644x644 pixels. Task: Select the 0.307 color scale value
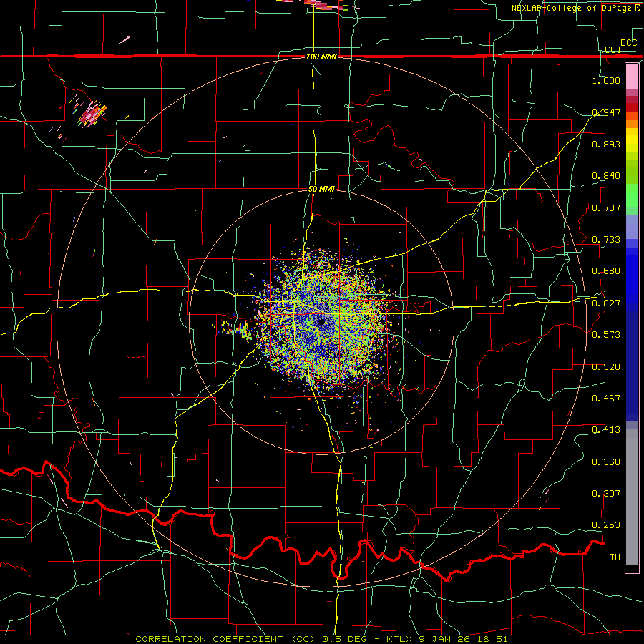pos(606,494)
